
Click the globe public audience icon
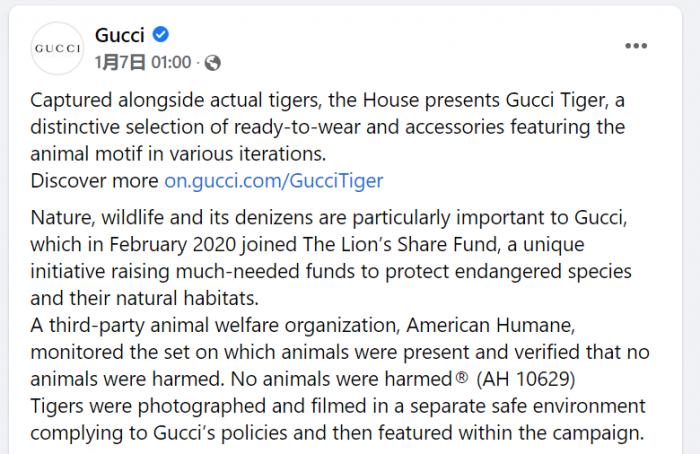click(212, 63)
